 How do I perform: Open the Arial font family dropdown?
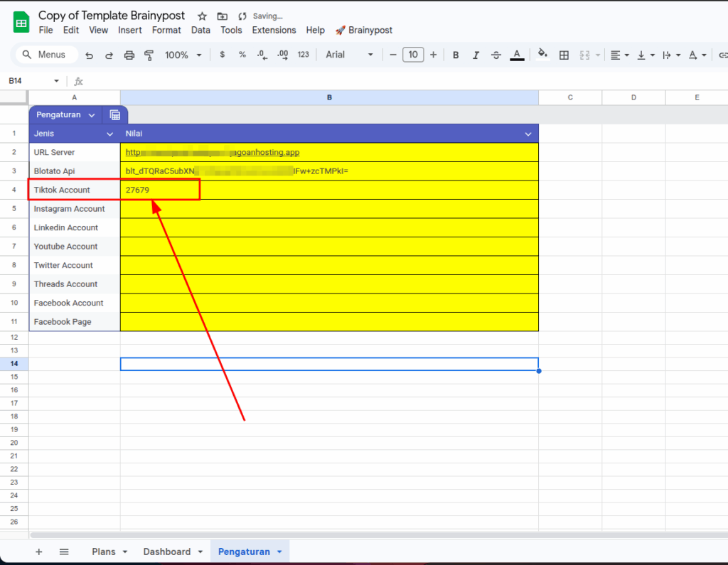(349, 55)
